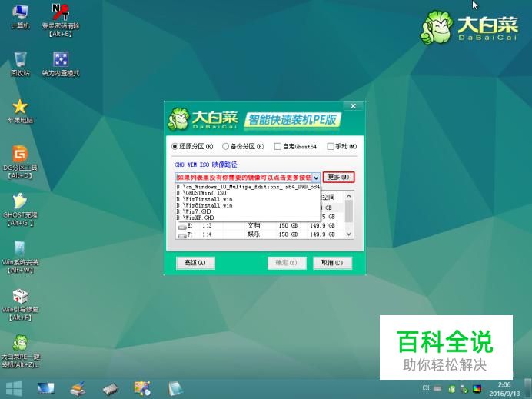This screenshot has width=532, height=399.
Task: Open Win系统安装 desktop icon
Action: [20, 257]
